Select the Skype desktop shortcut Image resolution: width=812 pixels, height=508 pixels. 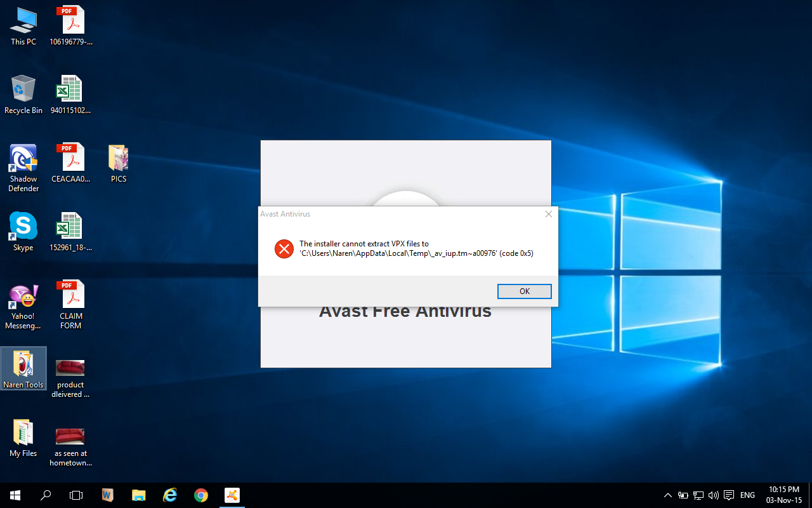click(x=23, y=232)
